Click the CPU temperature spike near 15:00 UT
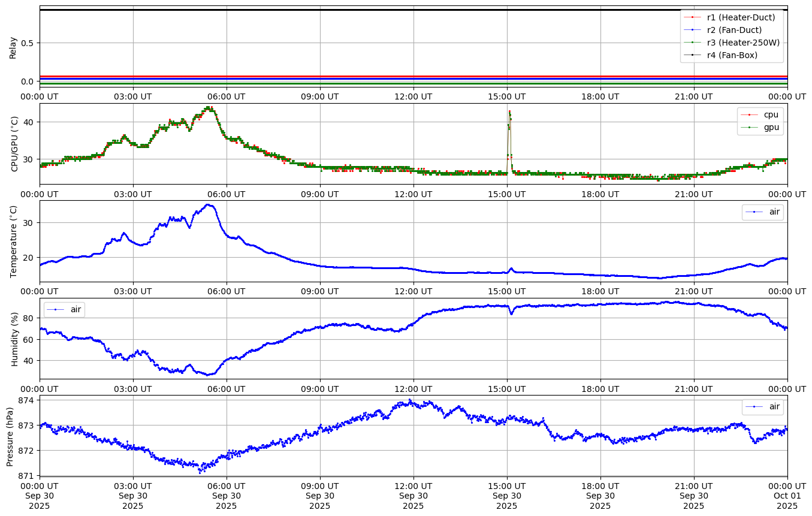This screenshot has width=812, height=516. click(x=509, y=112)
